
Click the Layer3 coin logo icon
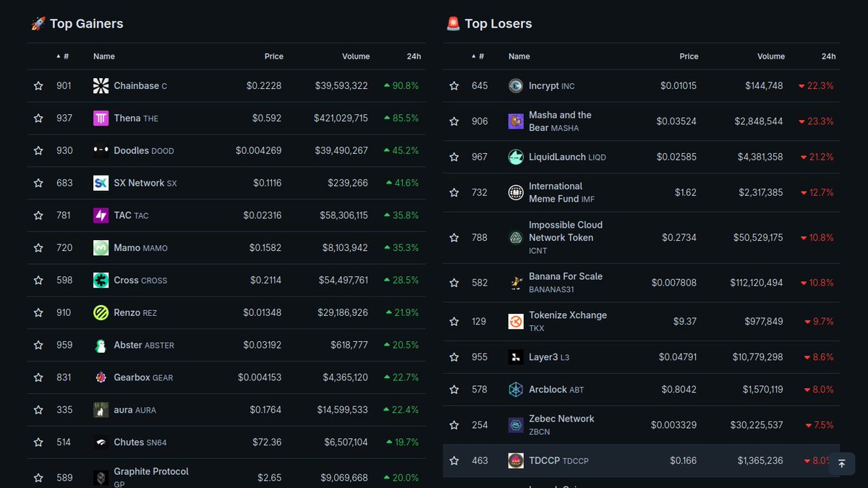pyautogui.click(x=516, y=357)
